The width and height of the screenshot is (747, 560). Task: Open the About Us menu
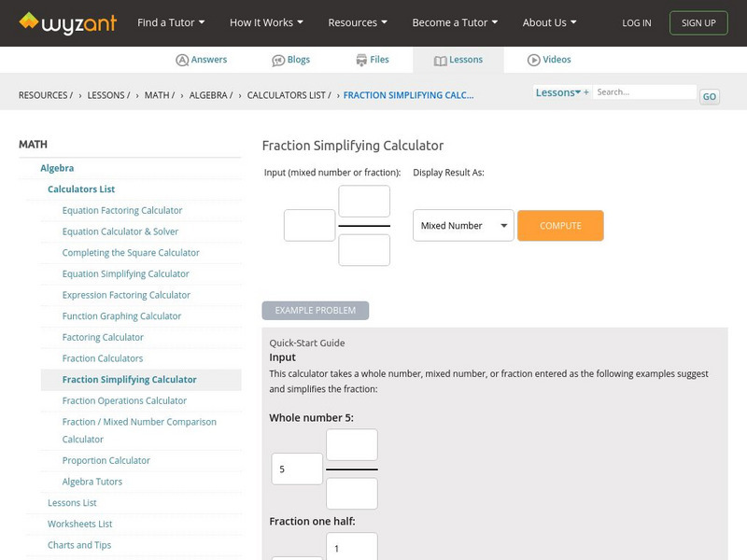click(549, 22)
